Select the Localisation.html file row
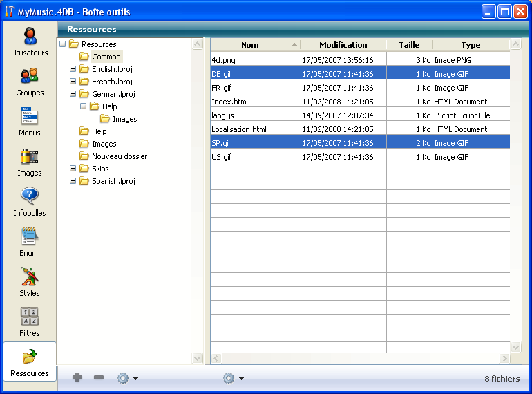Viewport: 532px width, 394px height. tap(239, 129)
